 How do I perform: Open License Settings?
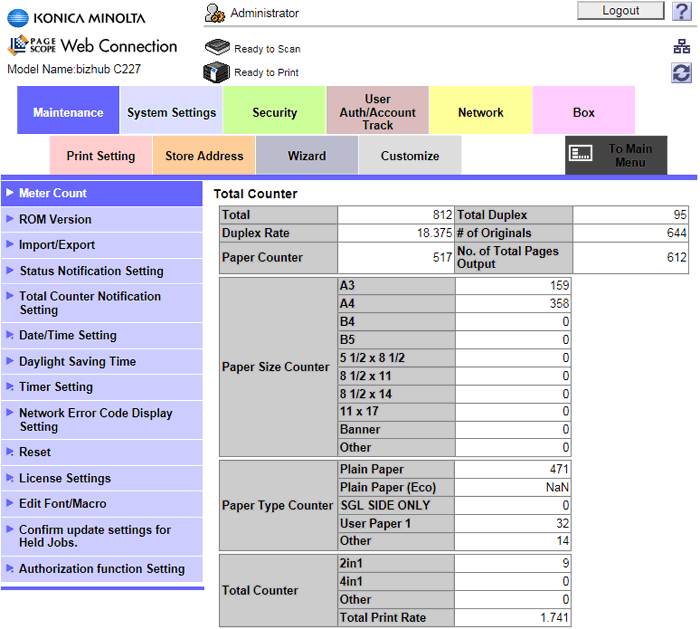102,478
